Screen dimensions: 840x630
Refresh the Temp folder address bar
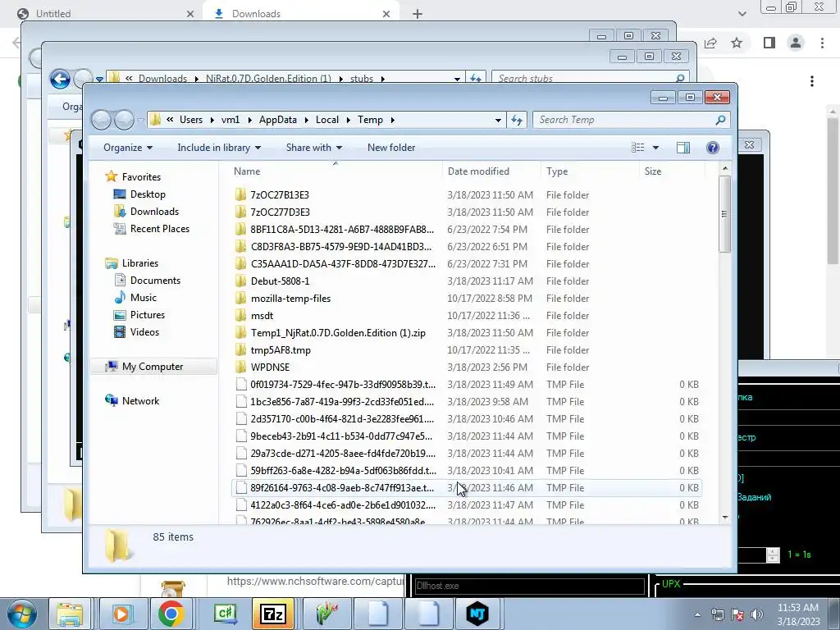pyautogui.click(x=517, y=120)
